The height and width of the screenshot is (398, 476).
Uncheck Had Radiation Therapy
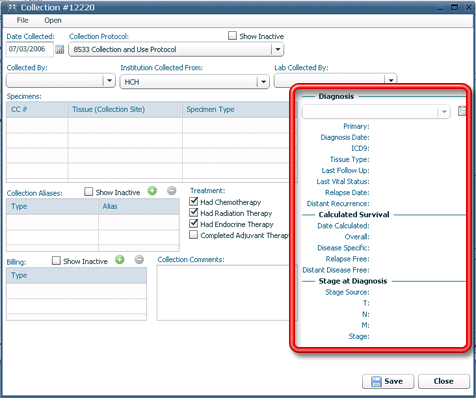[x=194, y=212]
